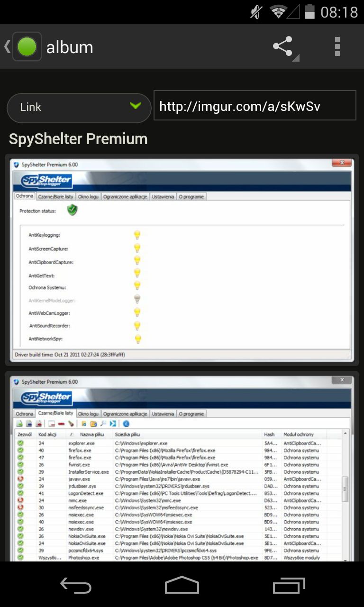This screenshot has width=364, height=607.
Task: Click the Driver build time status text
Action: click(70, 354)
